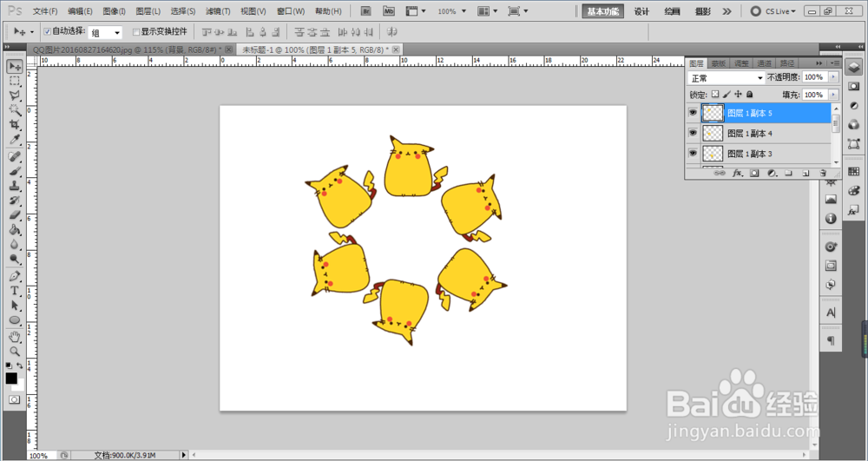Select the Pen tool
Screen dimensions: 868x461
(x=15, y=275)
